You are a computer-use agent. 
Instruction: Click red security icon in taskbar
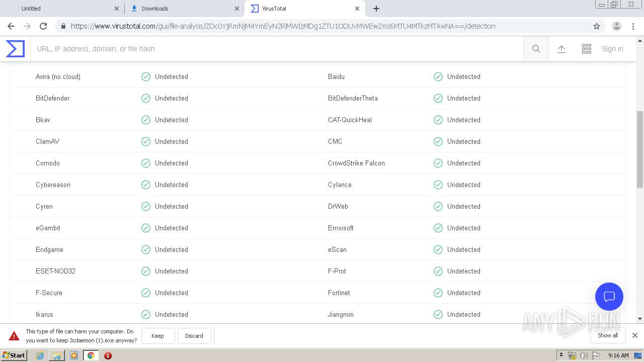point(108,355)
